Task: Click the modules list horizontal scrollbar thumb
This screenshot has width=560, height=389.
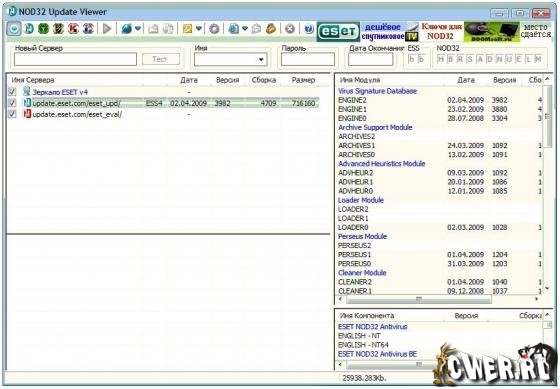Action: [419, 299]
